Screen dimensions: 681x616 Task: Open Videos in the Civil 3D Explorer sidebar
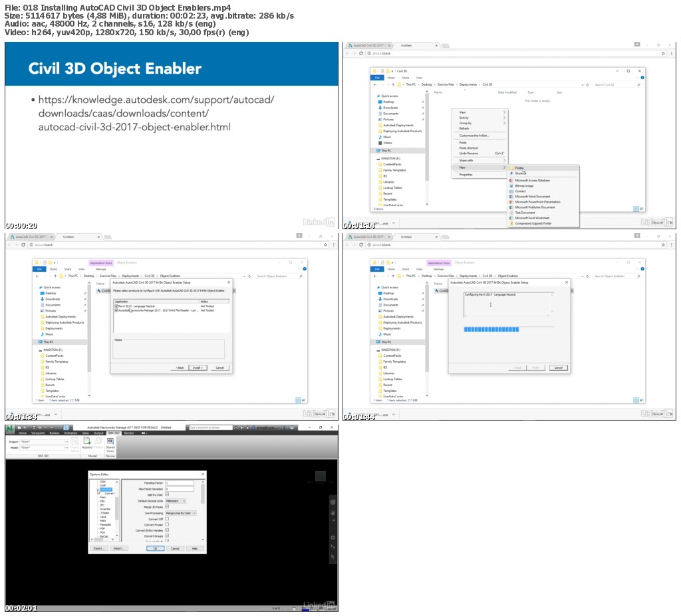(388, 143)
